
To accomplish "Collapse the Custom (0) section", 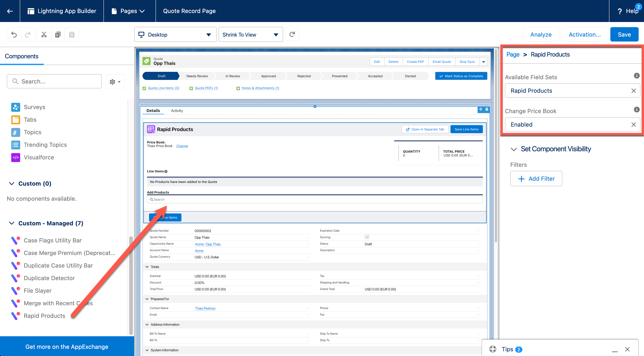I will (12, 184).
